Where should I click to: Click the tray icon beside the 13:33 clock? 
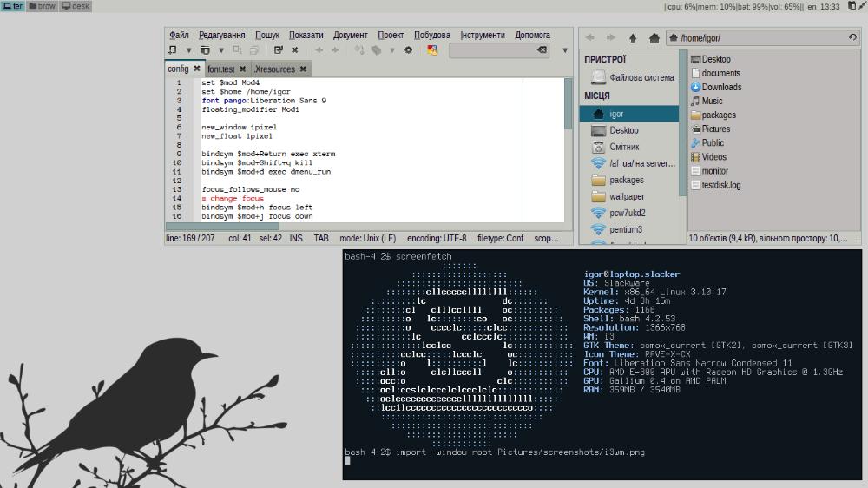tap(852, 6)
